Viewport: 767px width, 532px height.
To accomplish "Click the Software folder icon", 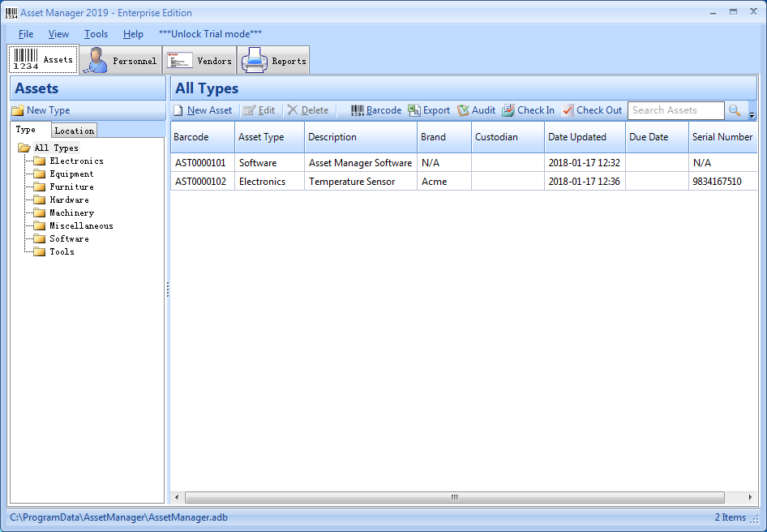I will [x=40, y=239].
